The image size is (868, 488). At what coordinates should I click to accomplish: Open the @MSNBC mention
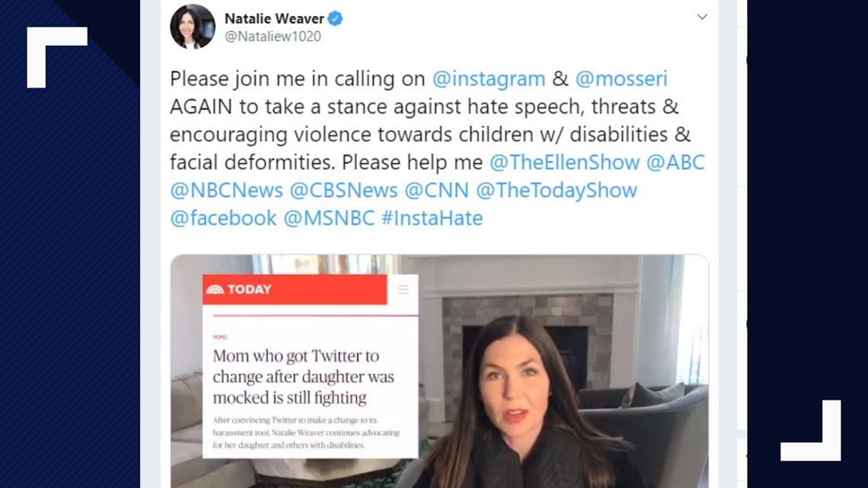[329, 218]
